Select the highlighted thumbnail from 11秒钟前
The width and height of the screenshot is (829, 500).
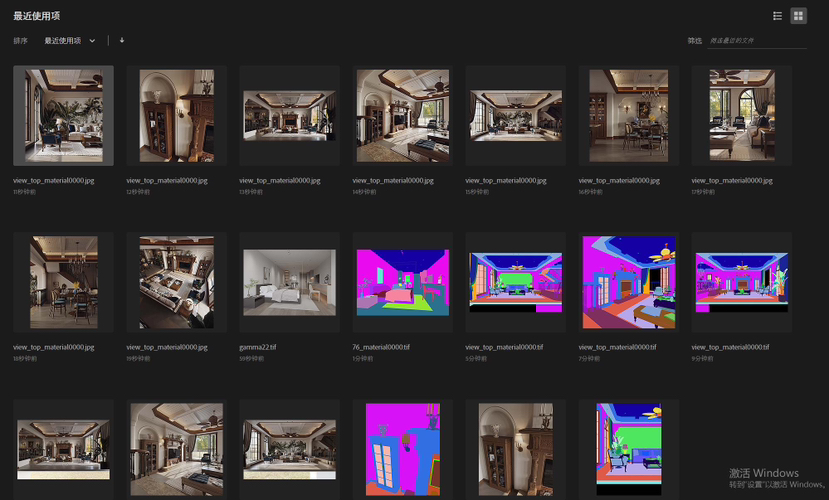63,115
